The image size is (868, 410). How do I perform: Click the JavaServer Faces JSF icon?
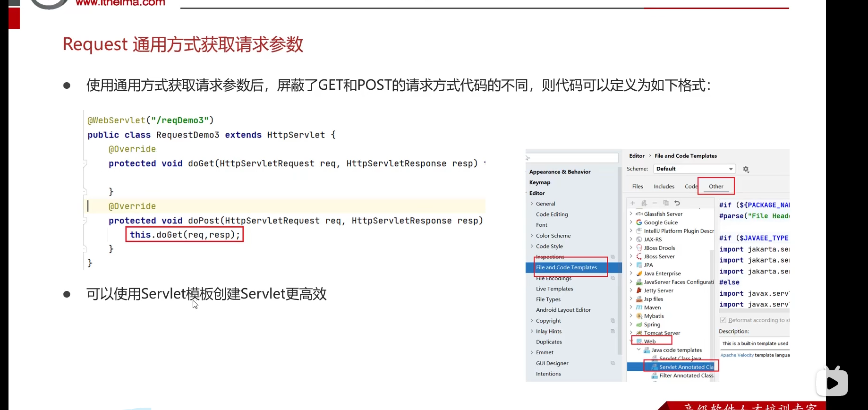click(x=639, y=282)
